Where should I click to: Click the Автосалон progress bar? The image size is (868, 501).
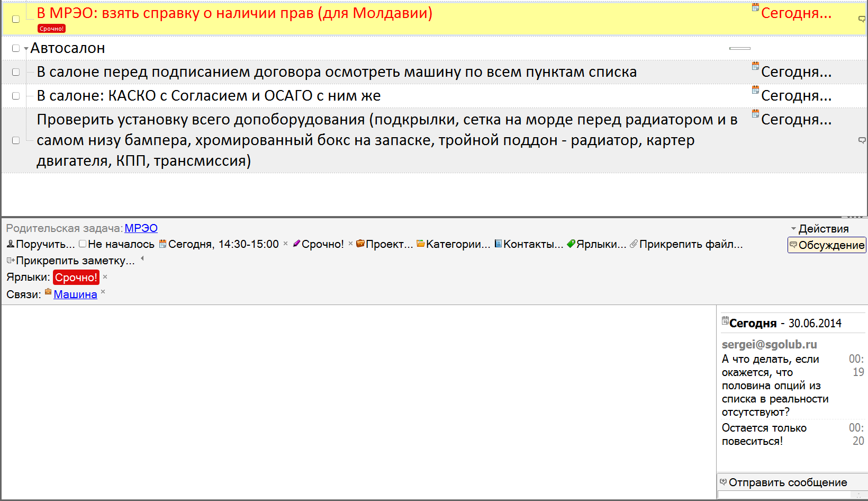coord(739,48)
